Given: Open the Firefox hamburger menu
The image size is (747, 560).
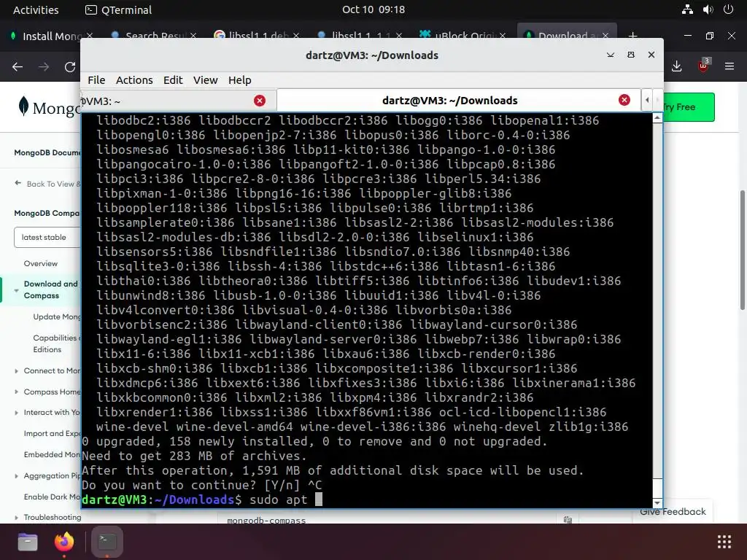Looking at the screenshot, I should (x=729, y=66).
